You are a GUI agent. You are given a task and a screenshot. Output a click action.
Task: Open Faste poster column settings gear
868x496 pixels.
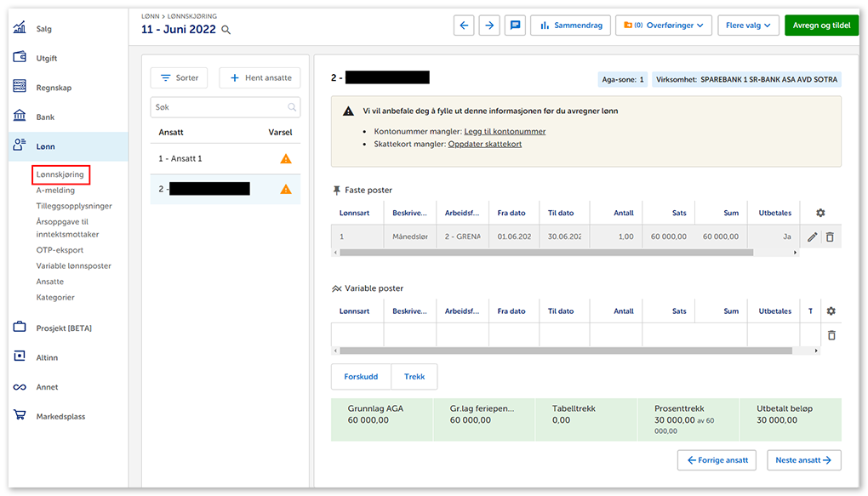point(820,213)
